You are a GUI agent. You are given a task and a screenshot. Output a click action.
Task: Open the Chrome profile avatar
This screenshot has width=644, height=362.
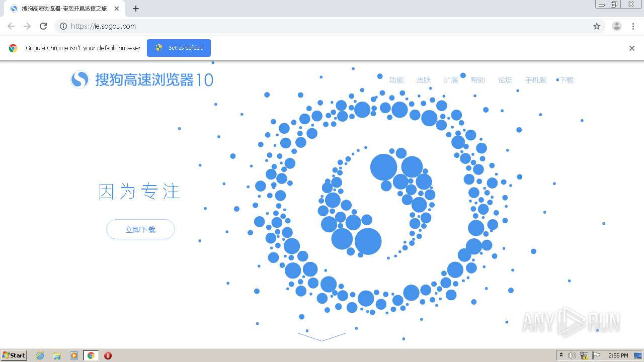tap(616, 26)
